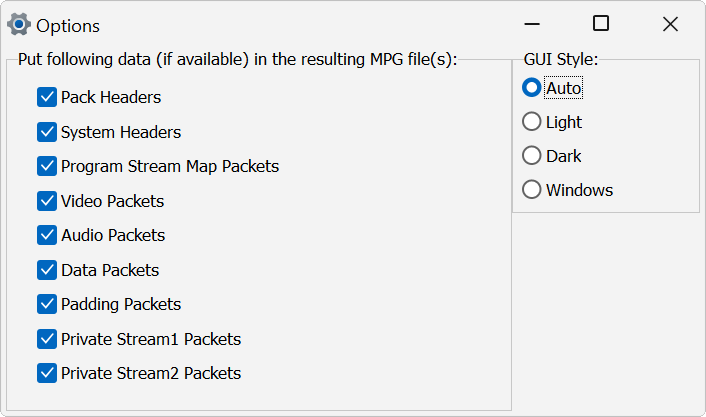This screenshot has height=417, width=706.
Task: Close the Options dialog
Action: click(x=670, y=24)
